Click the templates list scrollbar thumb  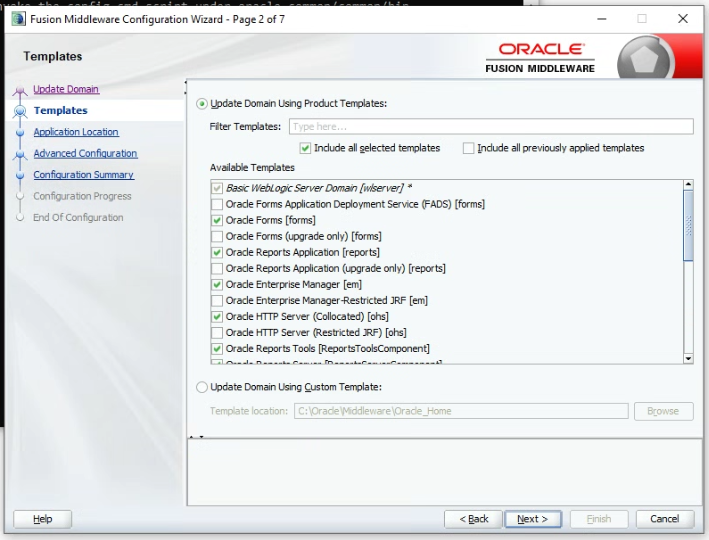(688, 225)
